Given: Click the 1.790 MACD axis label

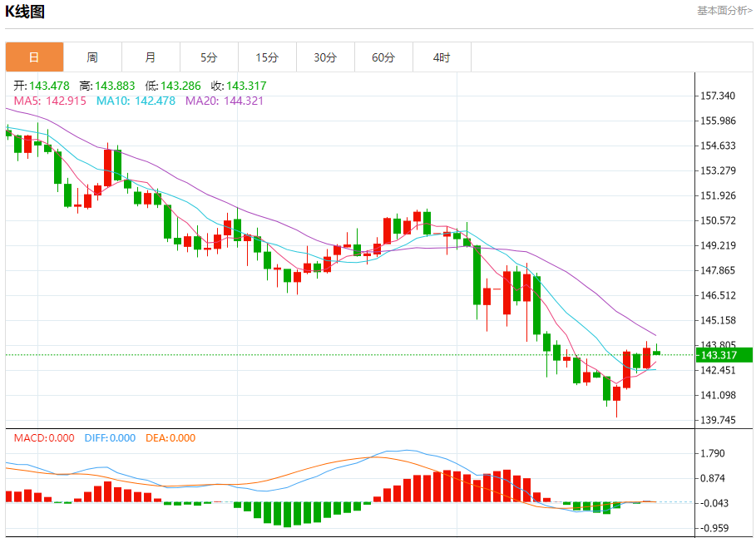Looking at the screenshot, I should point(713,453).
